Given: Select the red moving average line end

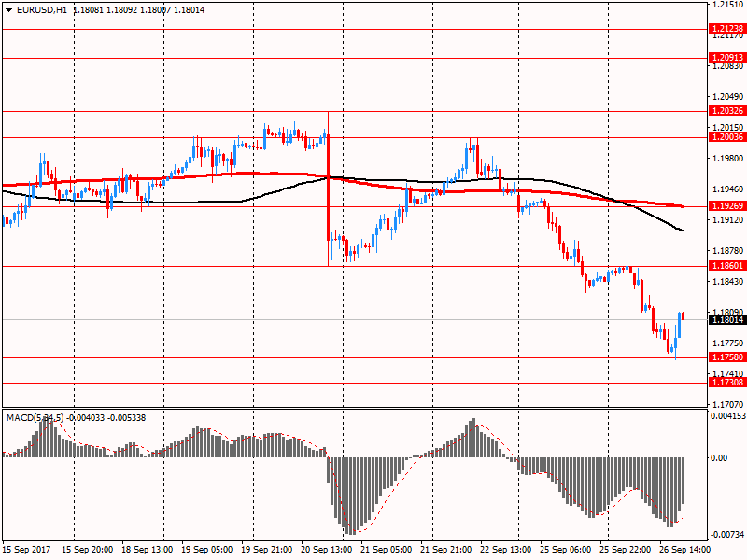Looking at the screenshot, I should (682, 206).
